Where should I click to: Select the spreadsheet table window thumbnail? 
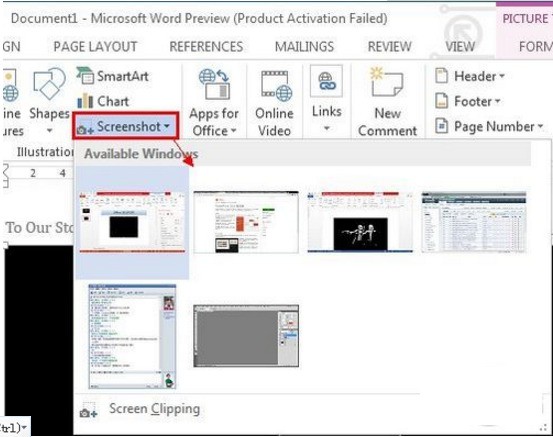pyautogui.click(x=474, y=222)
